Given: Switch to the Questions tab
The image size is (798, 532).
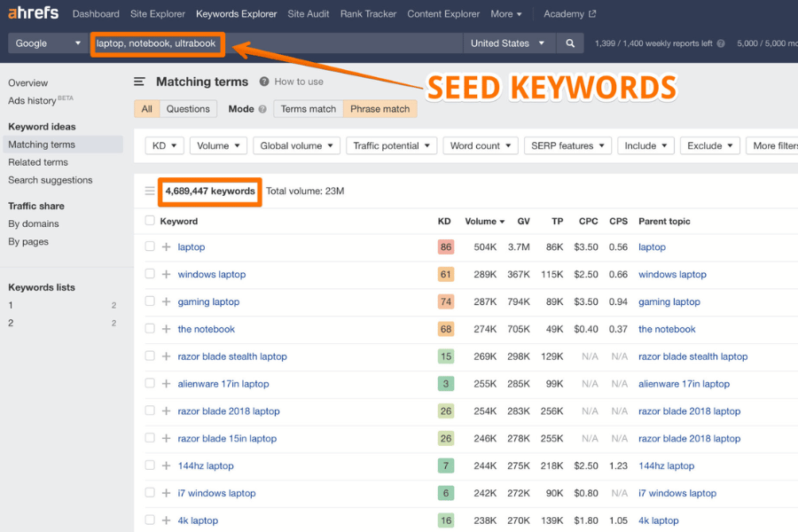Looking at the screenshot, I should pyautogui.click(x=191, y=108).
